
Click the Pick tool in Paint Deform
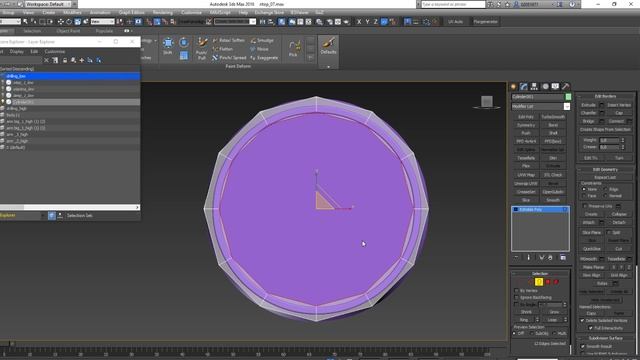(x=294, y=49)
